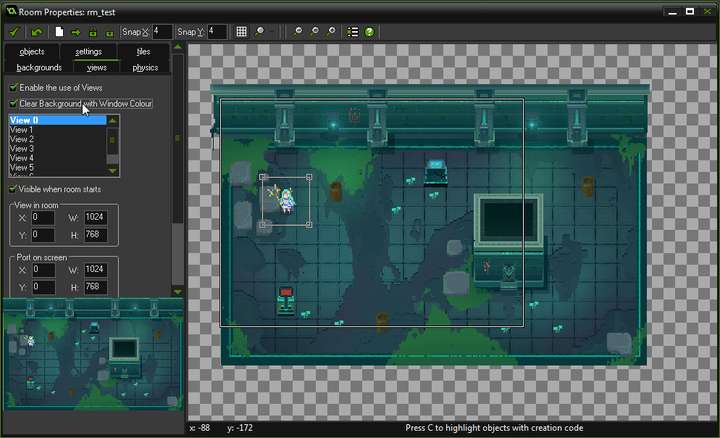Clear the room with blank page icon
The height and width of the screenshot is (438, 720).
[59, 32]
